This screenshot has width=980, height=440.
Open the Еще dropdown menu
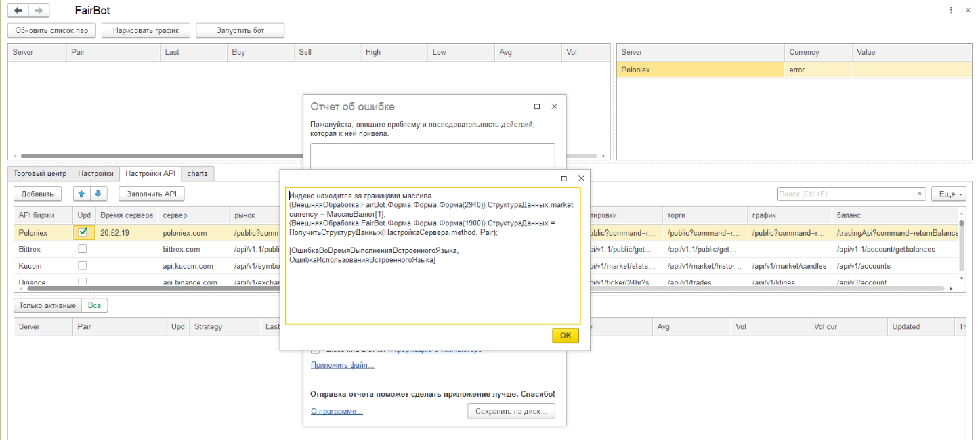(x=949, y=194)
